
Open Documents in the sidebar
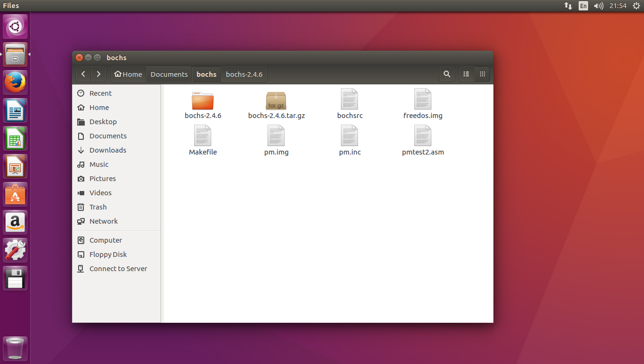point(116,136)
